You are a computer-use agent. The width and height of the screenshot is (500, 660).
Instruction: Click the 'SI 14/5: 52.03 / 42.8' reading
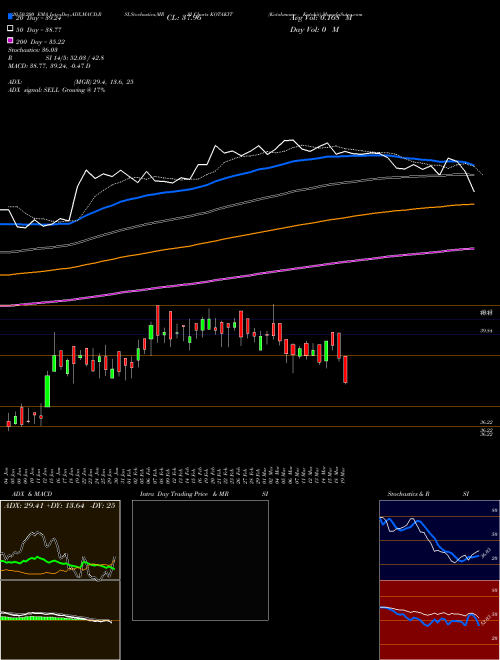click(x=75, y=58)
